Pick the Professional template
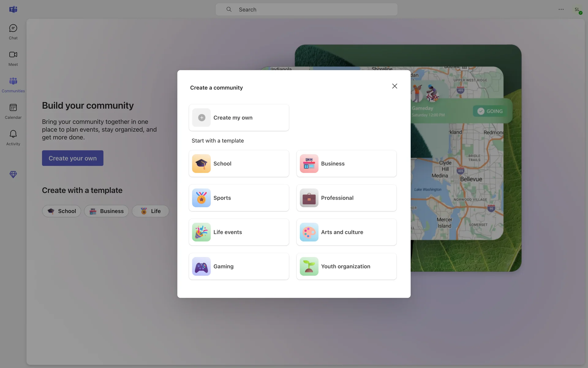 point(346,198)
